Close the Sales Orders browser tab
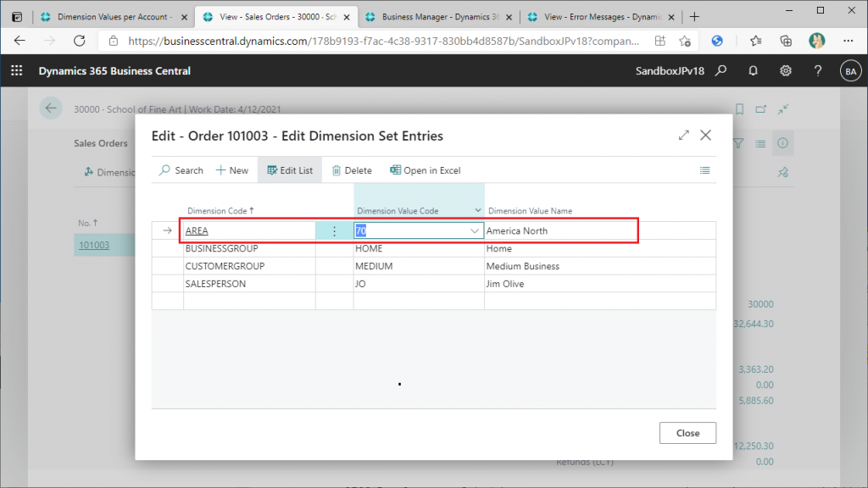 347,17
